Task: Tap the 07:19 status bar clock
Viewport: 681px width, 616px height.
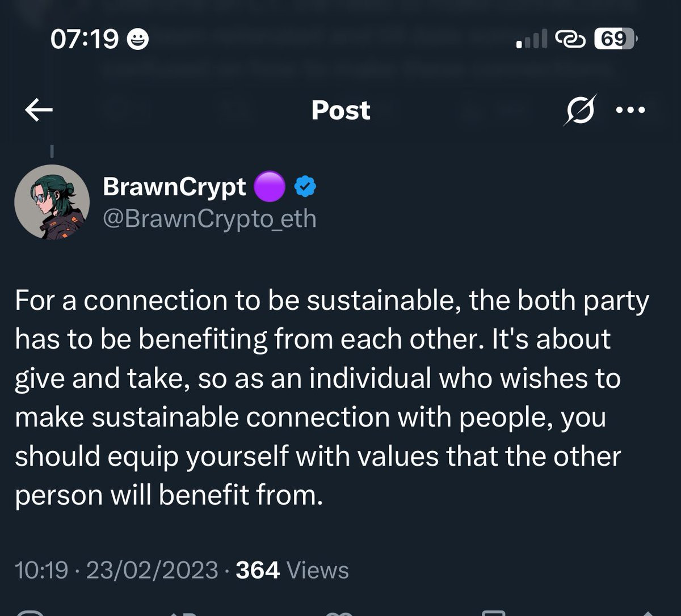Action: coord(85,39)
